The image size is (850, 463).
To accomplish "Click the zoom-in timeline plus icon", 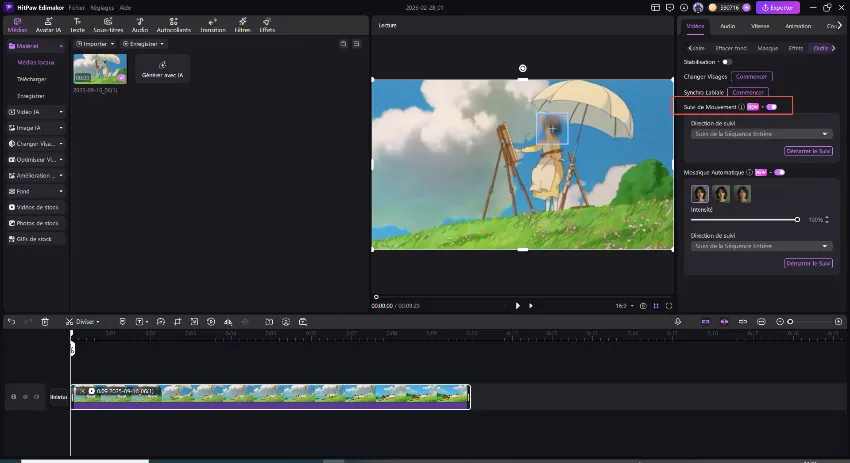I will pyautogui.click(x=838, y=321).
